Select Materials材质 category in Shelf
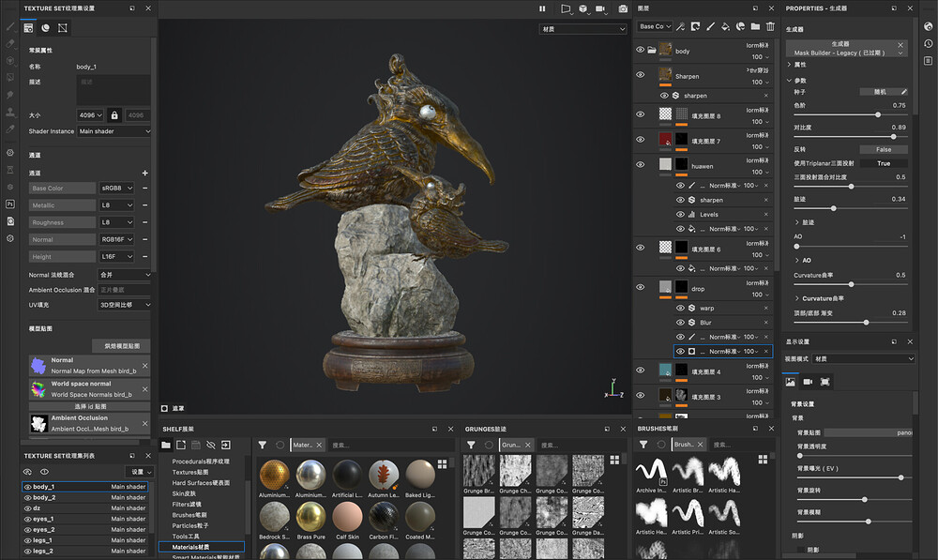 click(x=202, y=547)
